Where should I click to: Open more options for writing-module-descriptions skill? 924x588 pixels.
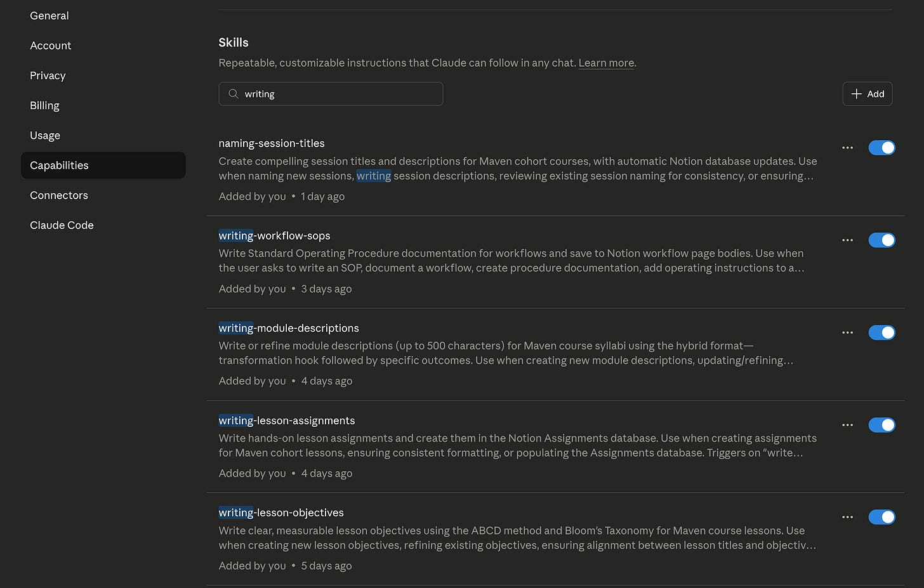[847, 332]
